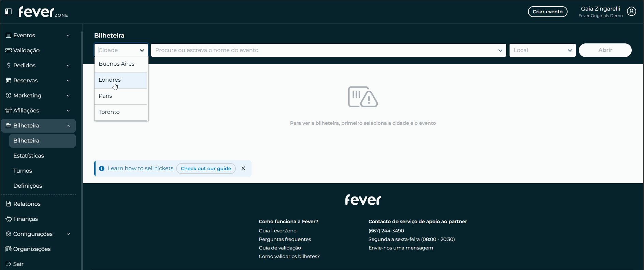Expand the Afiliações menu chevron
644x270 pixels.
tap(68, 111)
